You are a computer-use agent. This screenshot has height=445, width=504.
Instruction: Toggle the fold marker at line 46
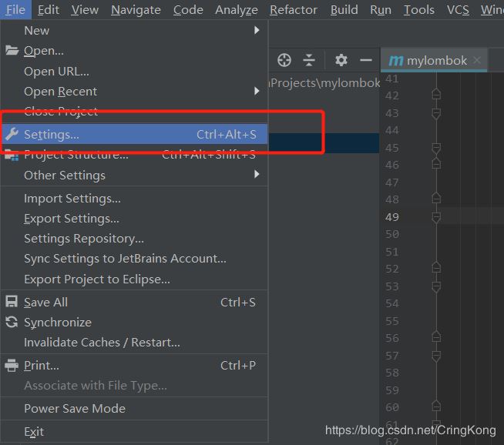436,163
